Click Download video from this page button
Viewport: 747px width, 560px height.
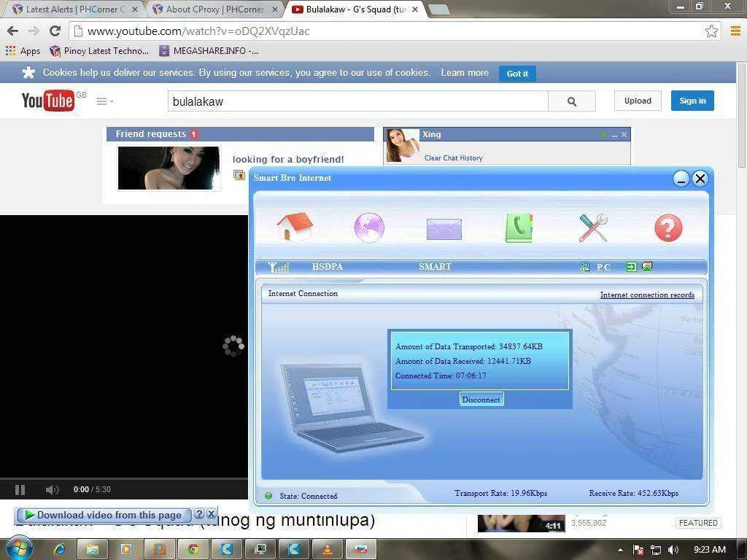coord(104,515)
